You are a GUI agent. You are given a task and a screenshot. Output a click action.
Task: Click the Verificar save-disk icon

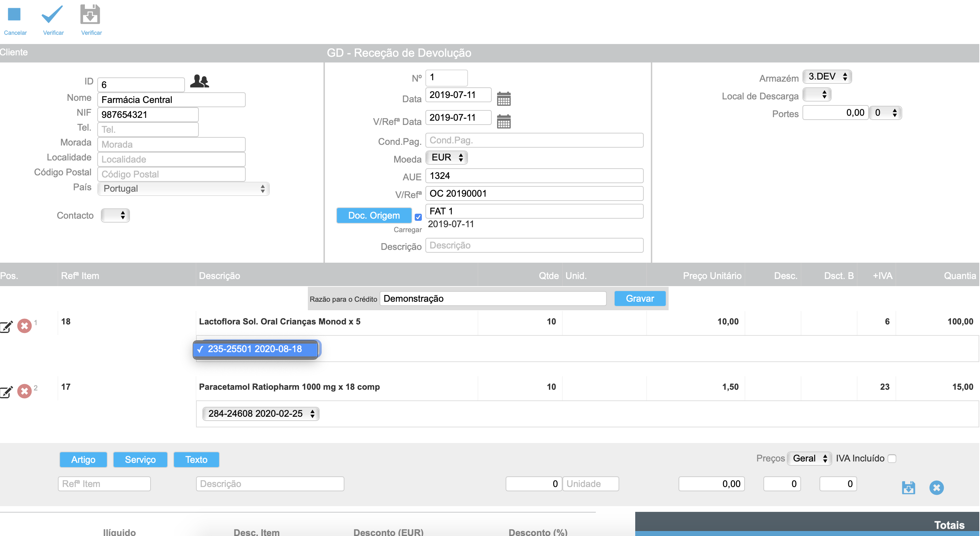[90, 15]
